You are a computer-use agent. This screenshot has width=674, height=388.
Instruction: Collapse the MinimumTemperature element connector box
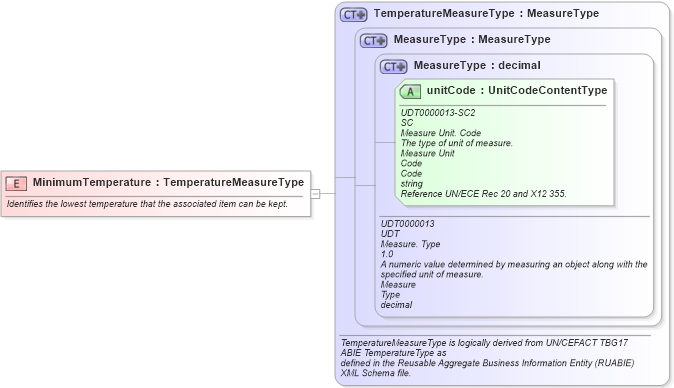coord(315,194)
